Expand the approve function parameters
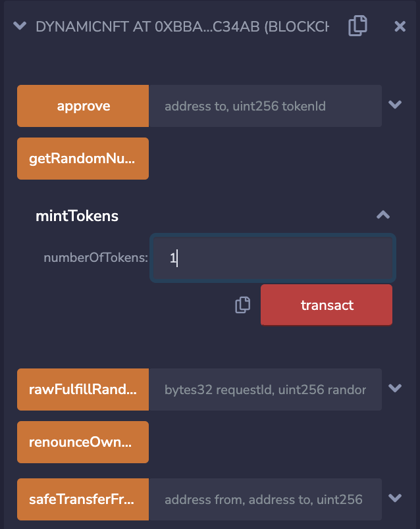 395,105
